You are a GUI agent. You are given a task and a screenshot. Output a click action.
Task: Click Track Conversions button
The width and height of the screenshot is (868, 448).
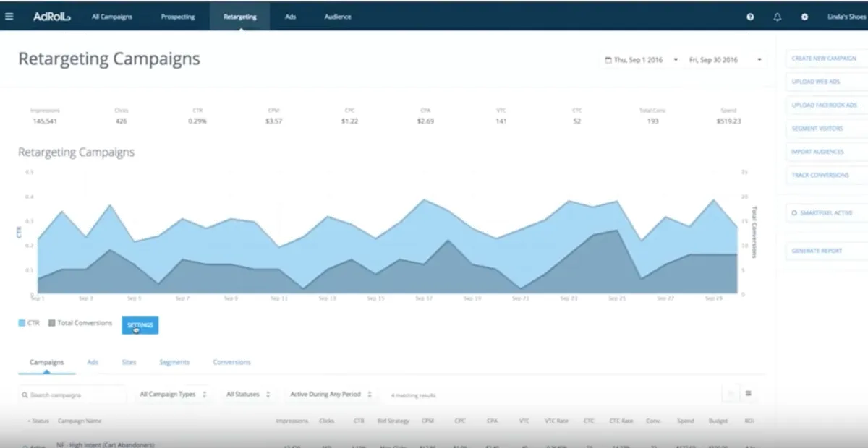tap(826, 175)
